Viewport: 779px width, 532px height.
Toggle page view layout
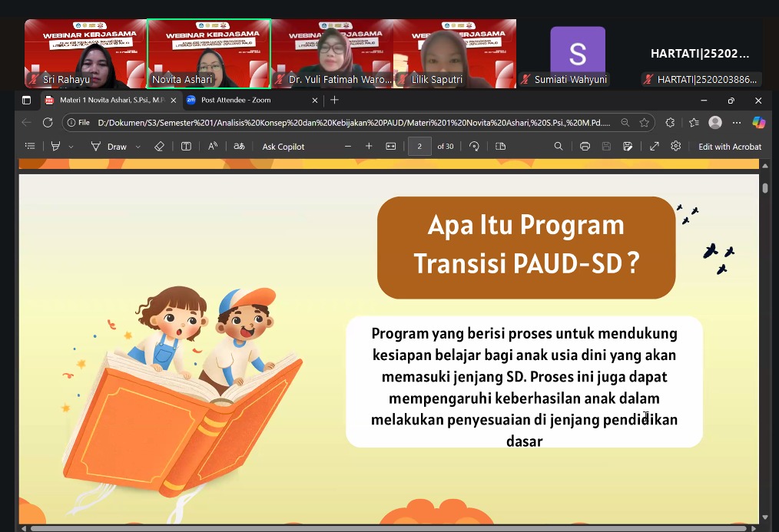tap(501, 147)
